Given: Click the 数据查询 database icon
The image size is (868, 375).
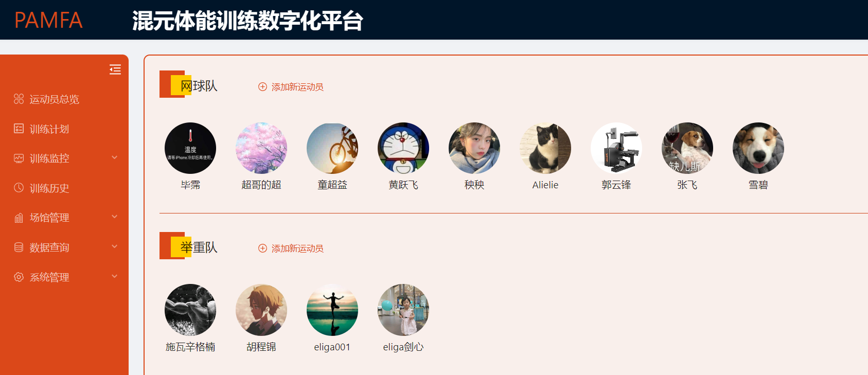Looking at the screenshot, I should (x=19, y=247).
